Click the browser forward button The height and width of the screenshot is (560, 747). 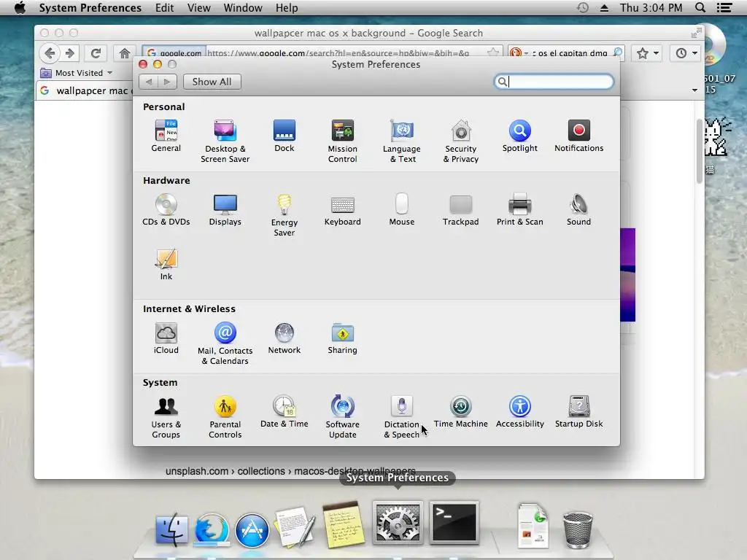pos(69,53)
